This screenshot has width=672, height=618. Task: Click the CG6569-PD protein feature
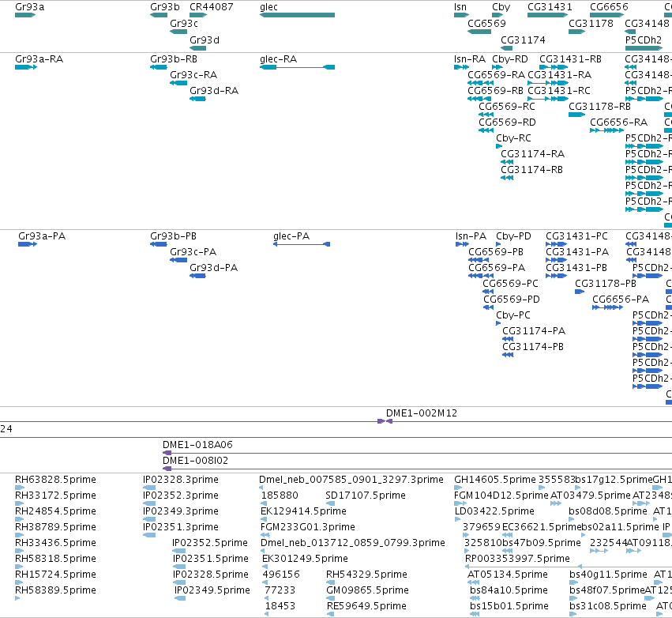click(x=489, y=307)
